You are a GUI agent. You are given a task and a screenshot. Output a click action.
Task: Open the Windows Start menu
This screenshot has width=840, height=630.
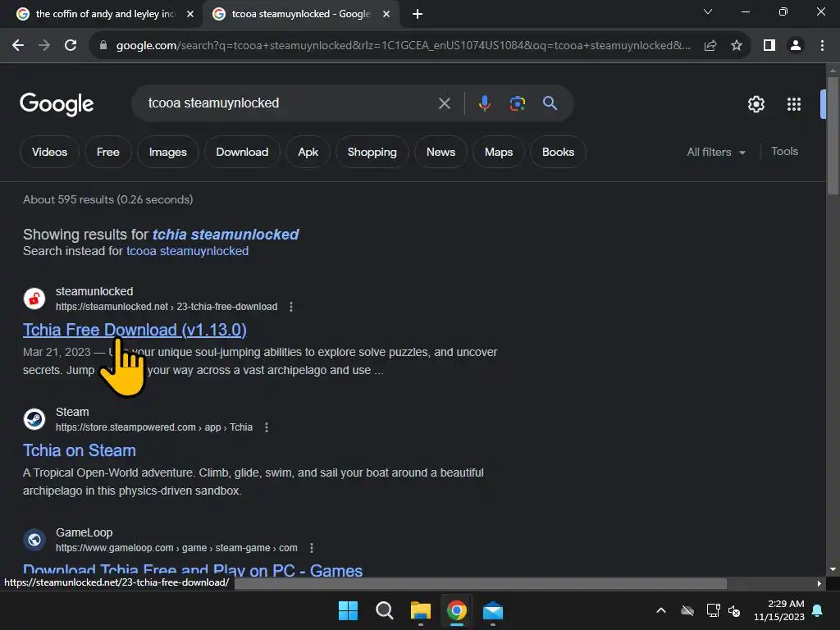(x=348, y=610)
